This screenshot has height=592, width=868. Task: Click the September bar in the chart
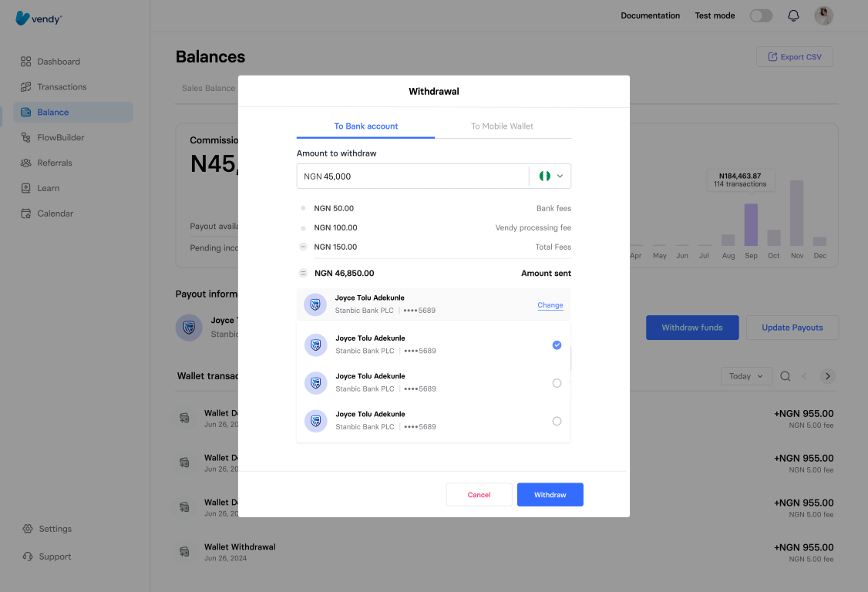point(751,225)
